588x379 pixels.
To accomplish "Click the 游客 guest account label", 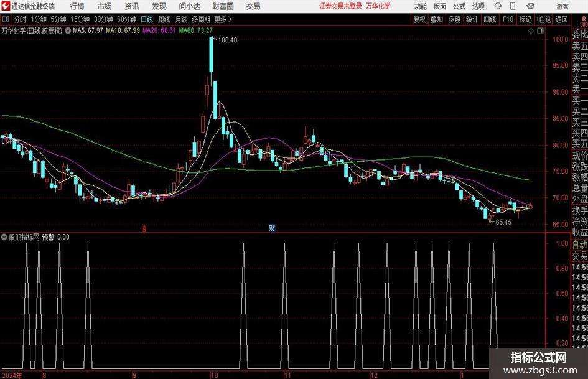I will tap(562, 6).
